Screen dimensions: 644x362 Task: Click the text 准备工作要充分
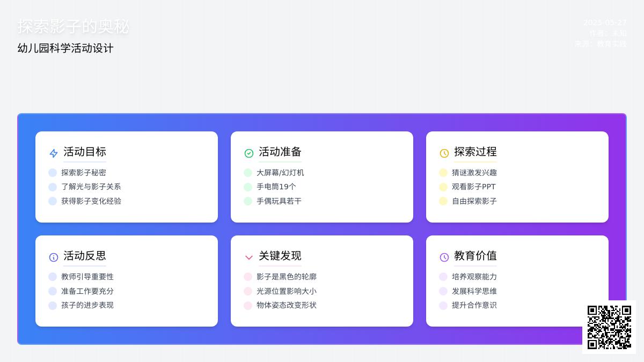point(87,291)
